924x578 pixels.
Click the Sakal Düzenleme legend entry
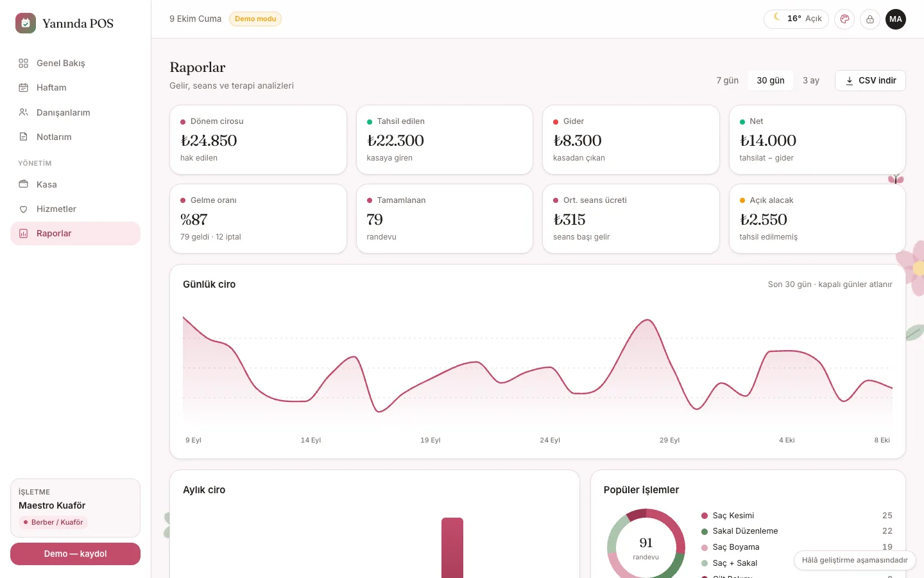point(796,531)
